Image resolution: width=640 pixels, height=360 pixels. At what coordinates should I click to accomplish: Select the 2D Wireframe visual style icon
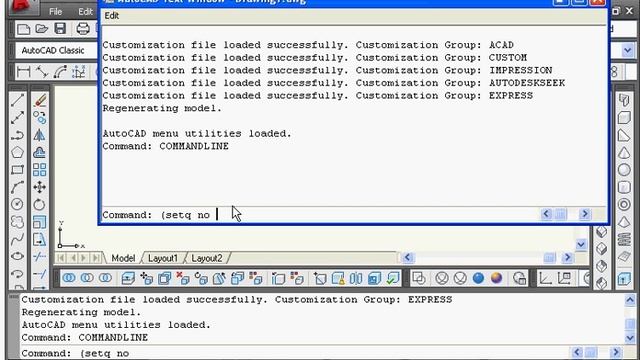(x=419, y=278)
